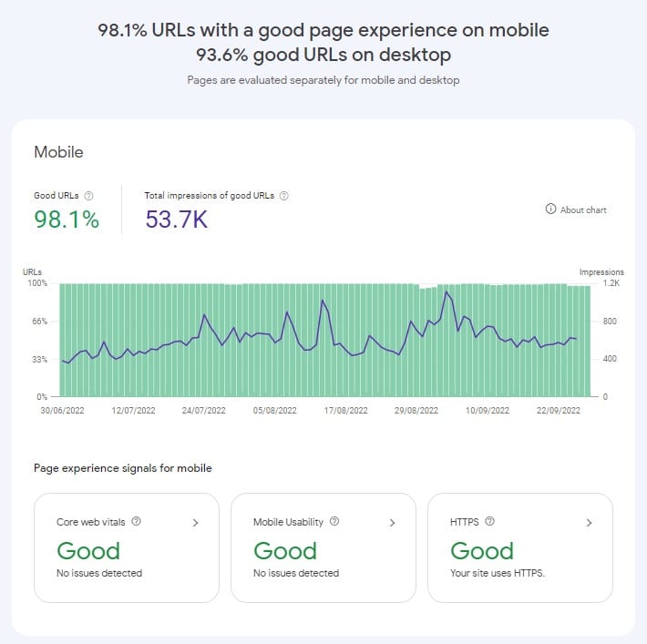
Task: Click the Impressions axis title
Action: tap(601, 271)
